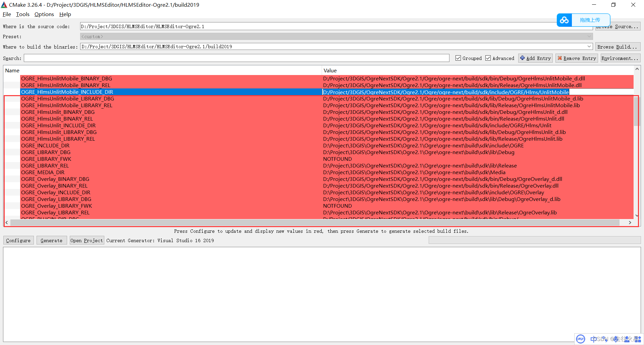Click OGRE_MEDIA_DIR sdk\Media value
Screen dimensions: 644x345
click(x=414, y=172)
